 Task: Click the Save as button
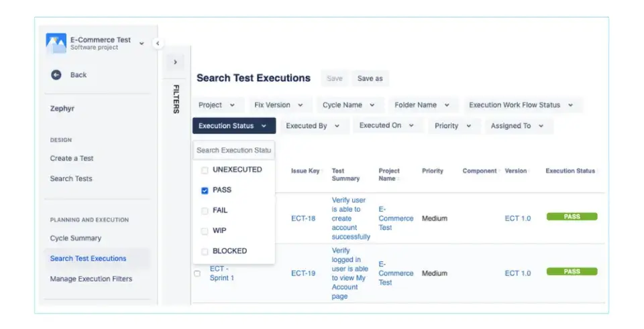370,78
